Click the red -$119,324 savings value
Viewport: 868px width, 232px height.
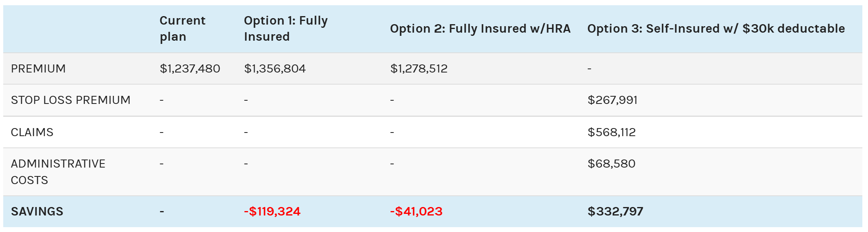(272, 211)
